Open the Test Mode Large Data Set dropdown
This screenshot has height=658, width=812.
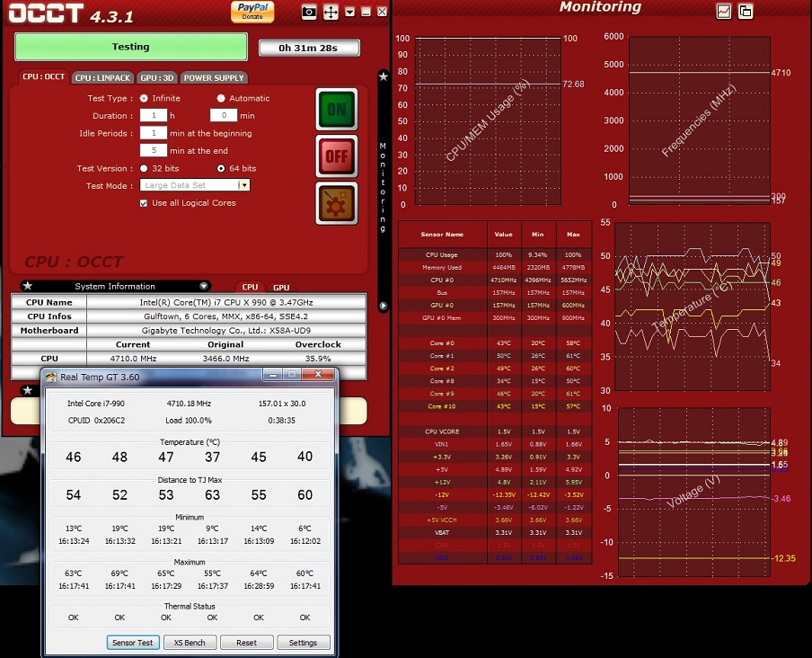(x=195, y=185)
